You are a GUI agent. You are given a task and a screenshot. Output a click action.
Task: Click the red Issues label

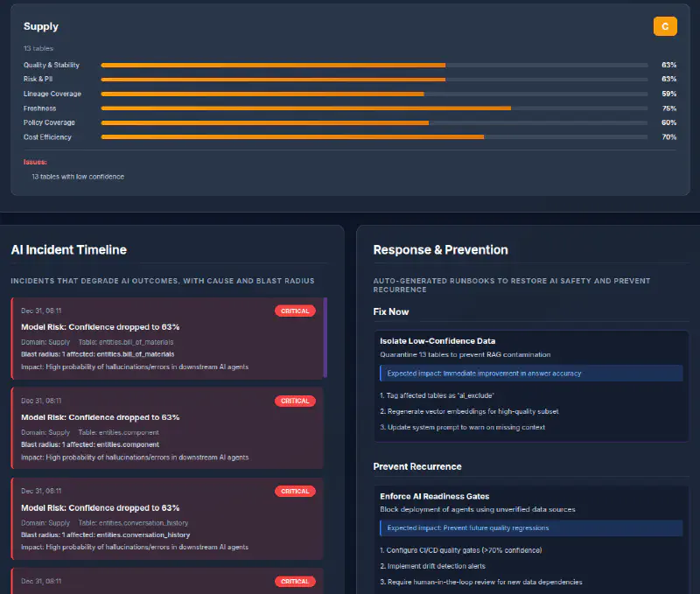[35, 162]
